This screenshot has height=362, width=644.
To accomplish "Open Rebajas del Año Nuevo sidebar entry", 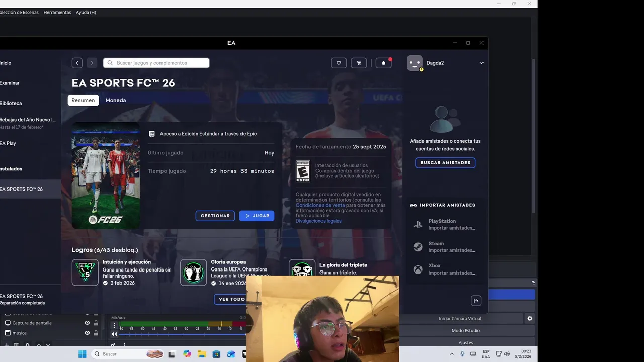I will [28, 123].
